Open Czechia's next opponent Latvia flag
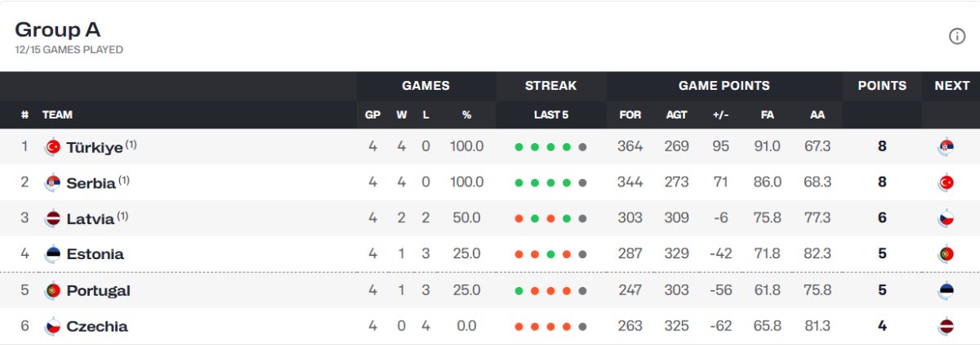 coord(947,326)
